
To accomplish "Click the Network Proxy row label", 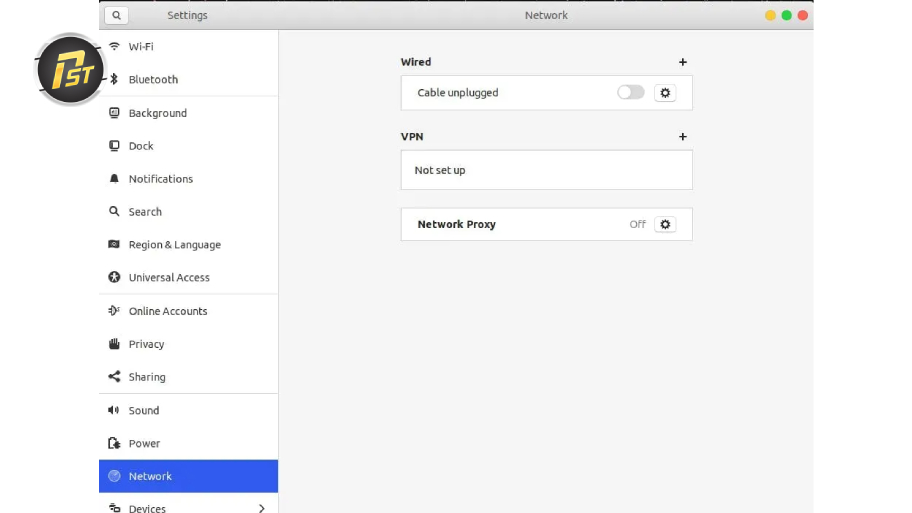I will (x=457, y=225).
